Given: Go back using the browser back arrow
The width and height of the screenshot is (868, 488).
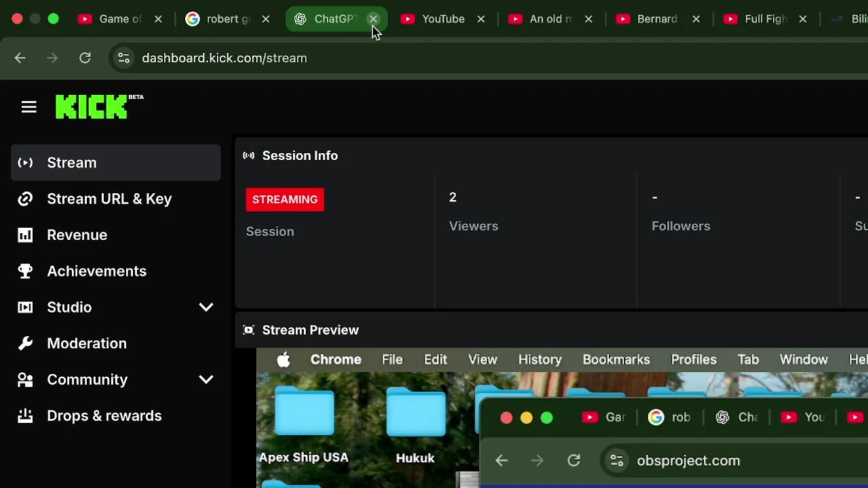Looking at the screenshot, I should (20, 58).
